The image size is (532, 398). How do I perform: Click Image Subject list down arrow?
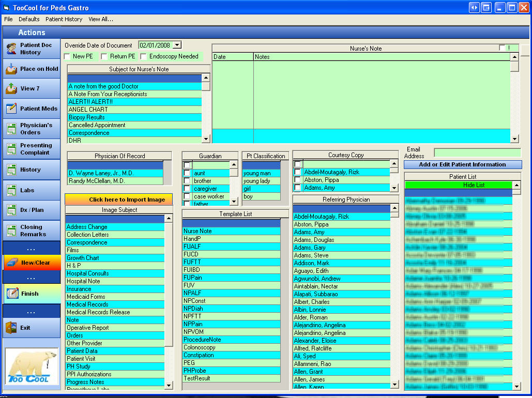click(169, 385)
